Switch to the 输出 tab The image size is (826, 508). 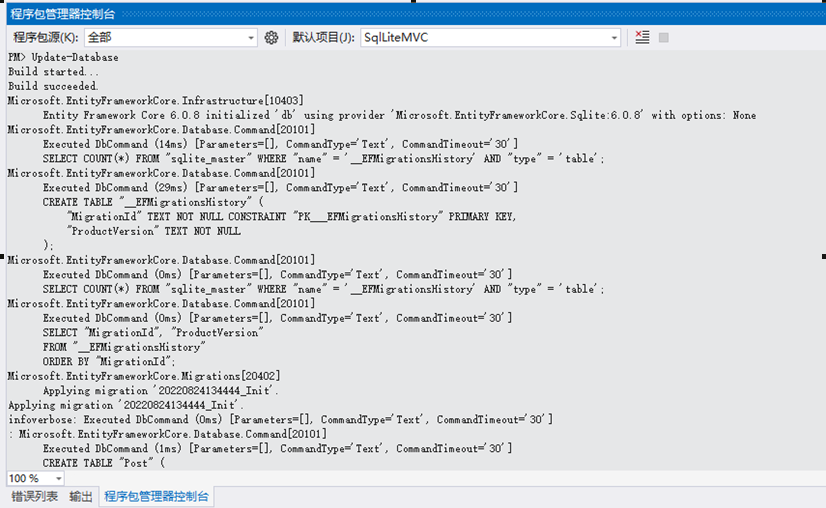point(81,497)
